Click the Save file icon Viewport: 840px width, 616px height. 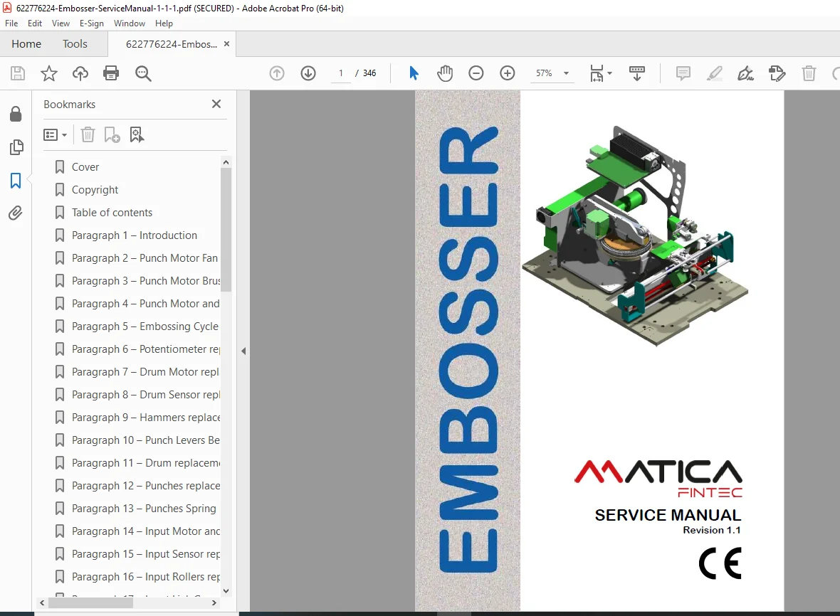(x=18, y=73)
